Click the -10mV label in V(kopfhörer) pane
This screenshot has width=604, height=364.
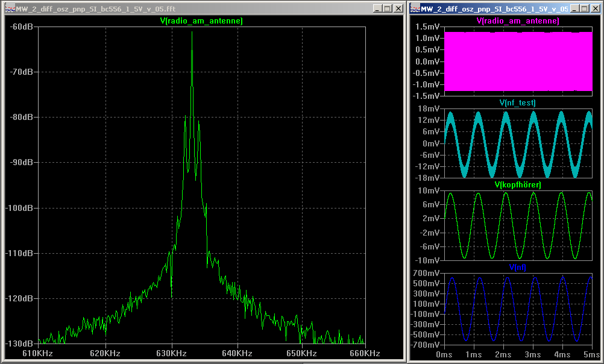click(x=427, y=260)
